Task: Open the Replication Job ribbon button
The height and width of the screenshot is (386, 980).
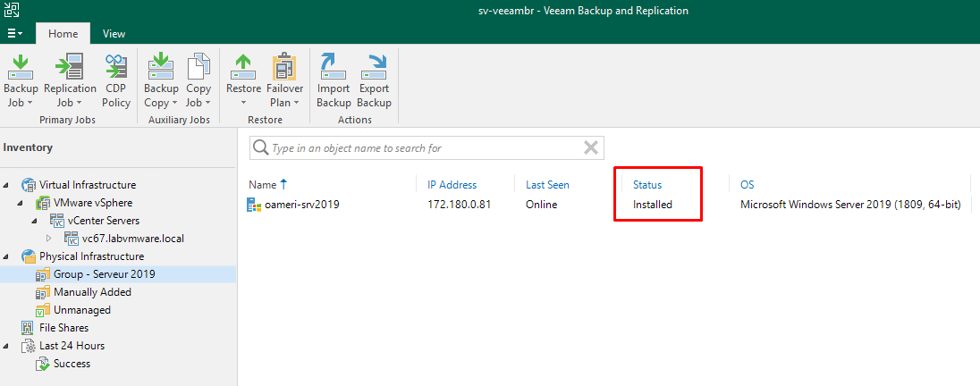Action: pyautogui.click(x=70, y=80)
